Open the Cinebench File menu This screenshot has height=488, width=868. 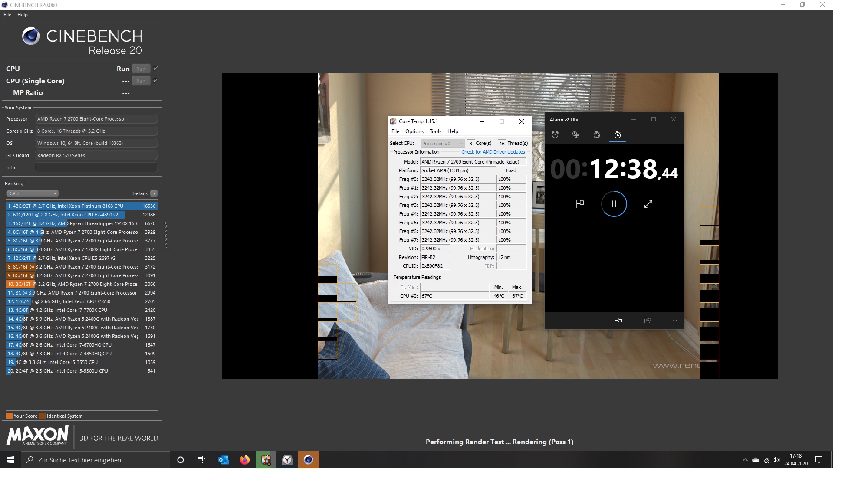[x=7, y=15]
